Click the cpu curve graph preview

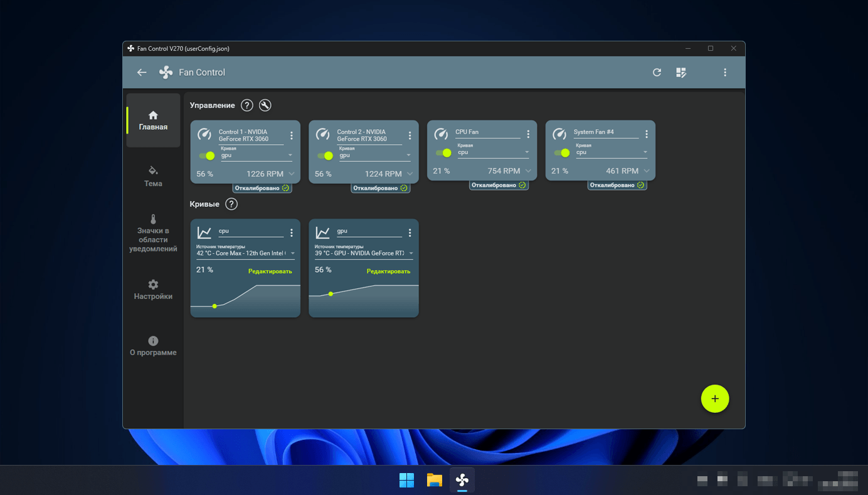click(245, 300)
